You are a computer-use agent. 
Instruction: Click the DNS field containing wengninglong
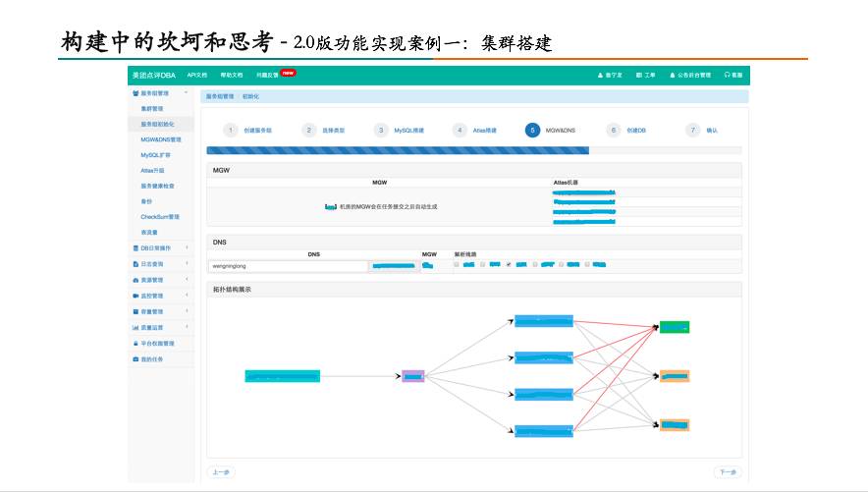288,266
